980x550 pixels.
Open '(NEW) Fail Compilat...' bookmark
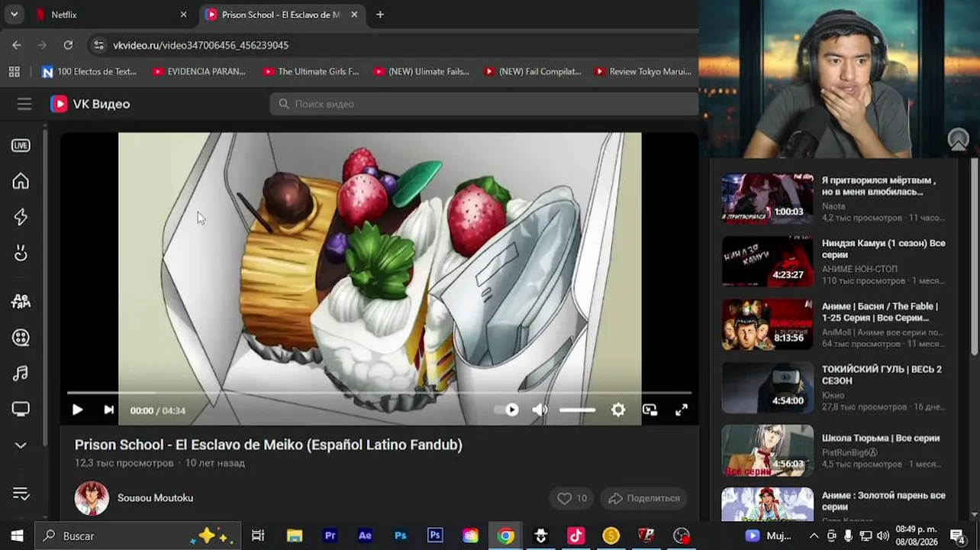[x=533, y=72]
